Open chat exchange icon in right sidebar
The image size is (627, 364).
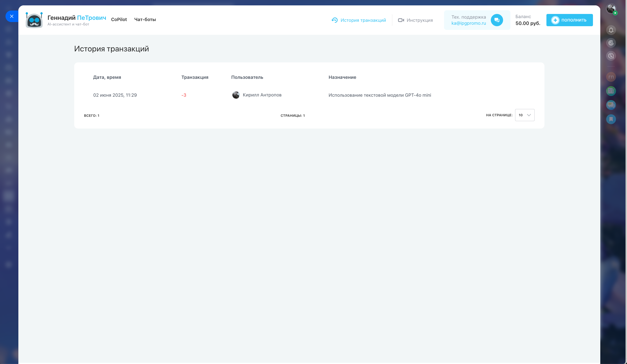[x=611, y=56]
